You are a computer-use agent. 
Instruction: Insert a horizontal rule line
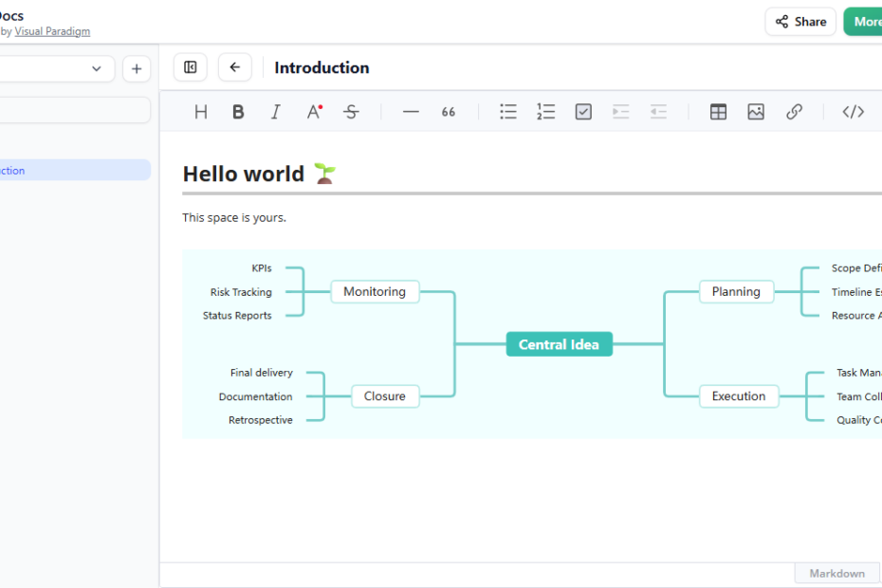click(x=411, y=112)
